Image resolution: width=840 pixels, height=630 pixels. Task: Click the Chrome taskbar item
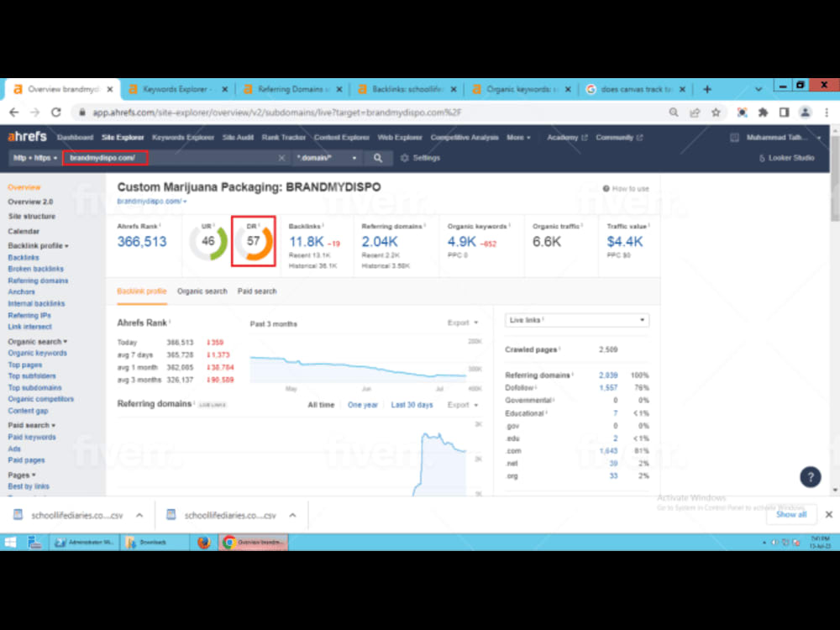(254, 542)
